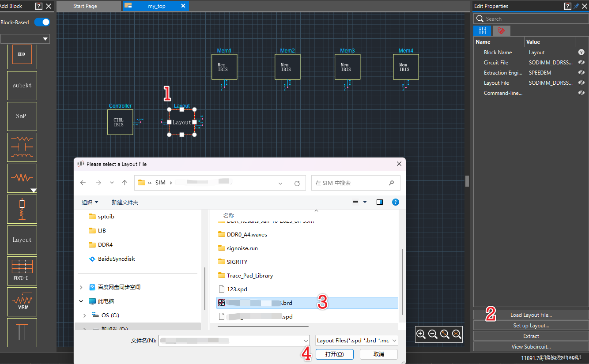Open recent locations dropdown in file dialog
The width and height of the screenshot is (589, 364).
click(112, 183)
